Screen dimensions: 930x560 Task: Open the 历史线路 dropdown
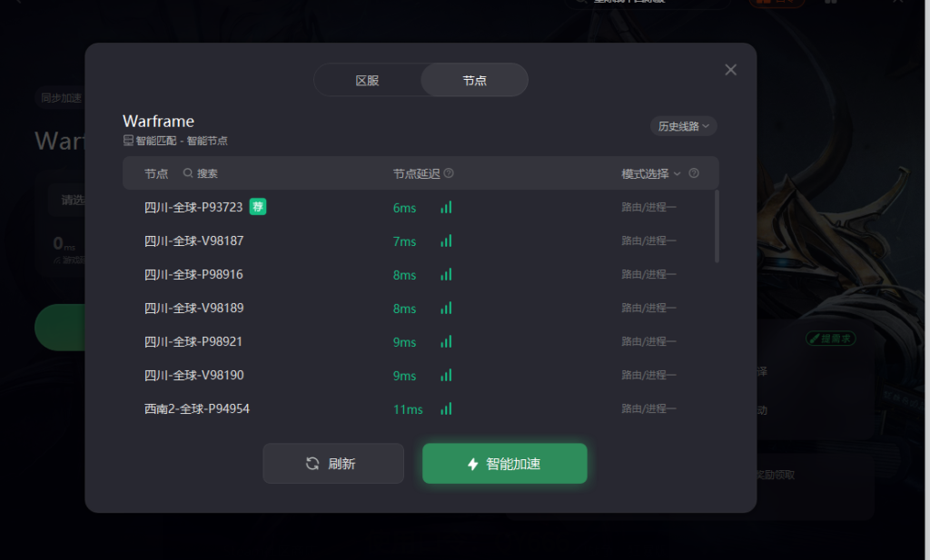tap(683, 126)
